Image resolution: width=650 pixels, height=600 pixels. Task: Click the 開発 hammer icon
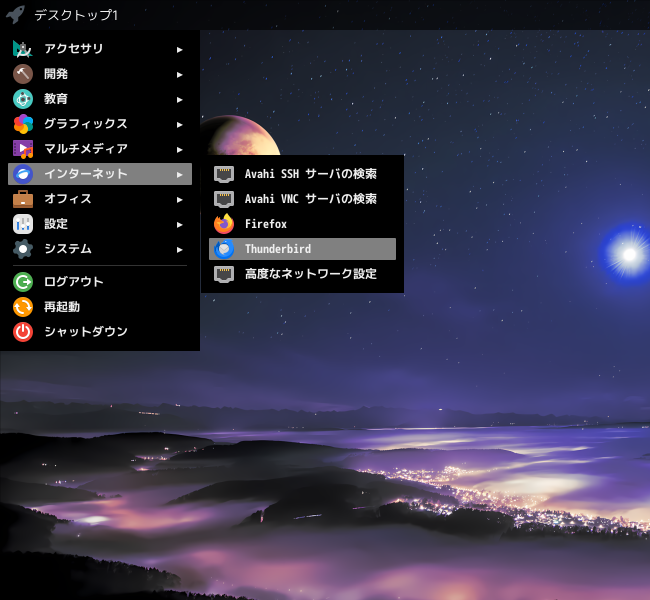point(23,74)
